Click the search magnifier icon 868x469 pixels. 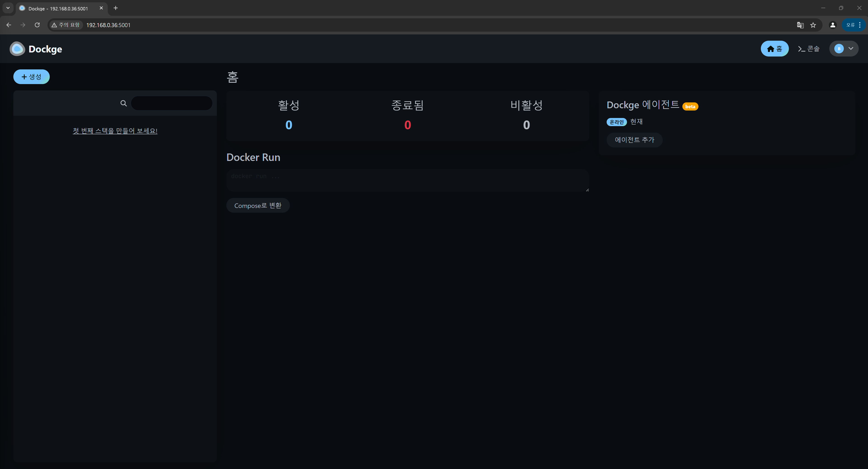[124, 104]
